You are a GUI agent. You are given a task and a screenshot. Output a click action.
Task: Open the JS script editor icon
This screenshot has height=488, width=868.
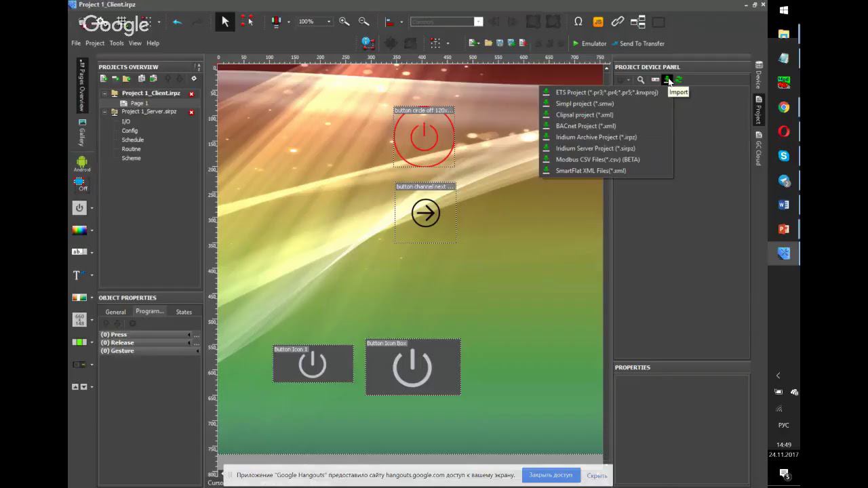pos(598,22)
